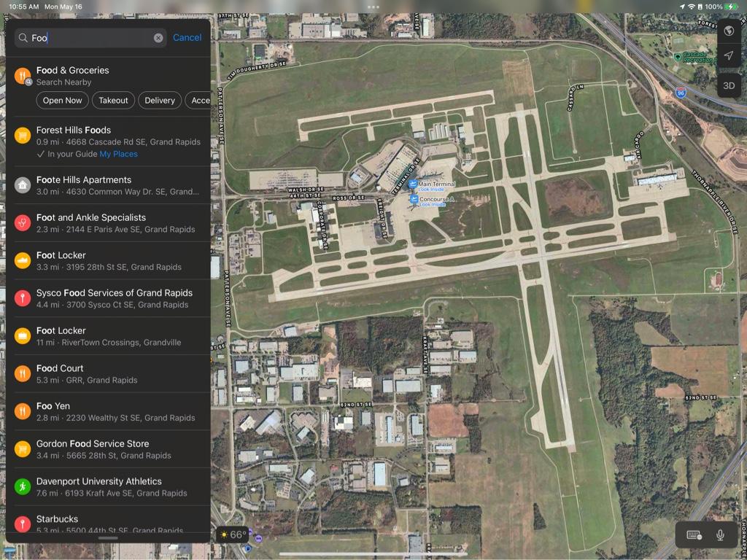
Task: Open Gordon Food Service Store result
Action: [109, 448]
